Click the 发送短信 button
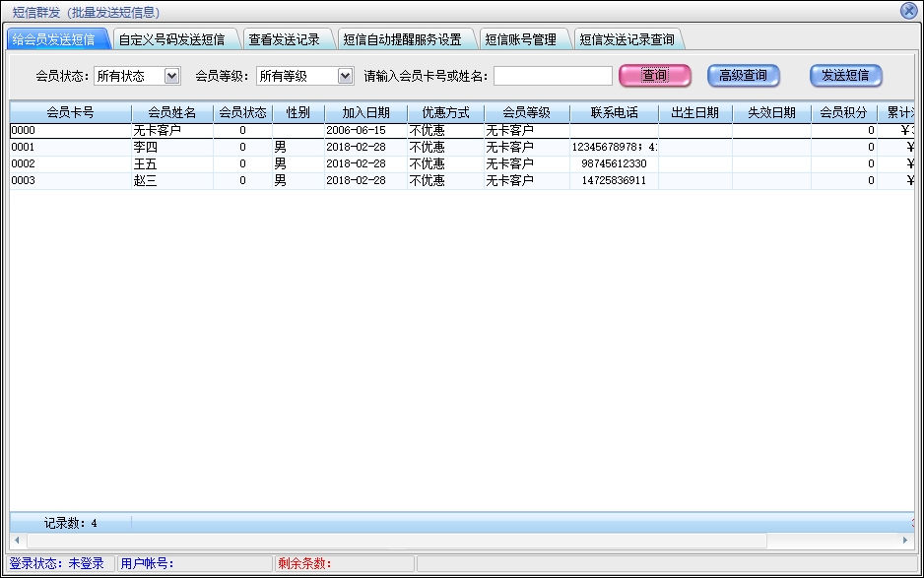The height and width of the screenshot is (578, 924). [845, 76]
